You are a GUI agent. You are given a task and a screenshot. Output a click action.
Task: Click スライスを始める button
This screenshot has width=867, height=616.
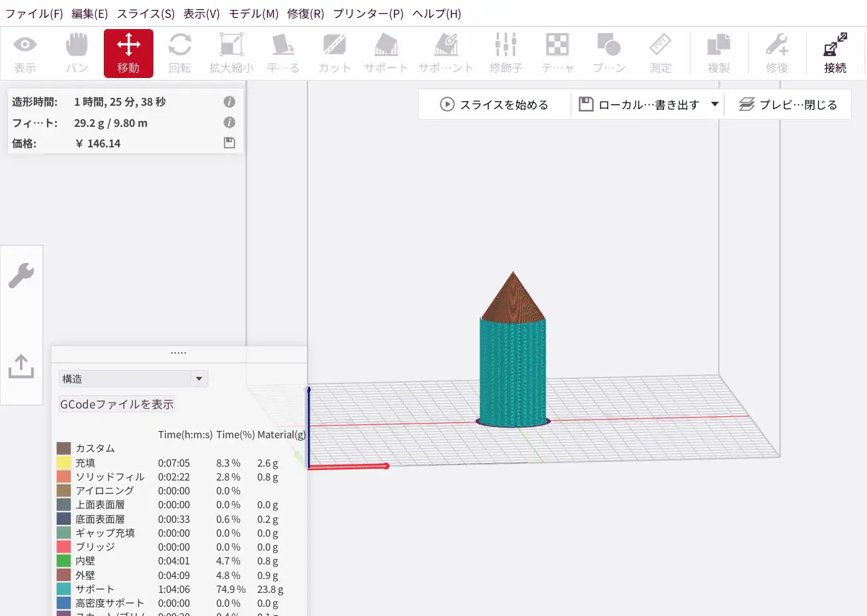495,104
